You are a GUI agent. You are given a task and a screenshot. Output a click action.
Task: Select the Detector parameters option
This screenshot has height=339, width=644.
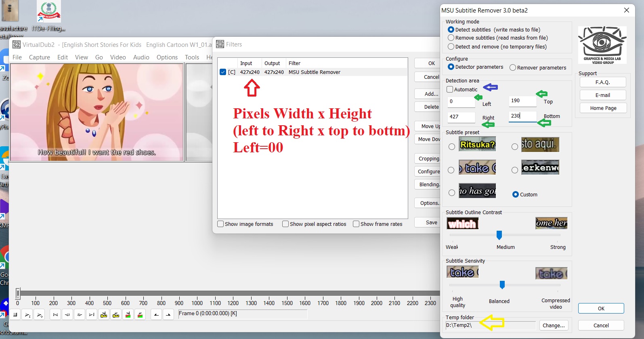(451, 67)
